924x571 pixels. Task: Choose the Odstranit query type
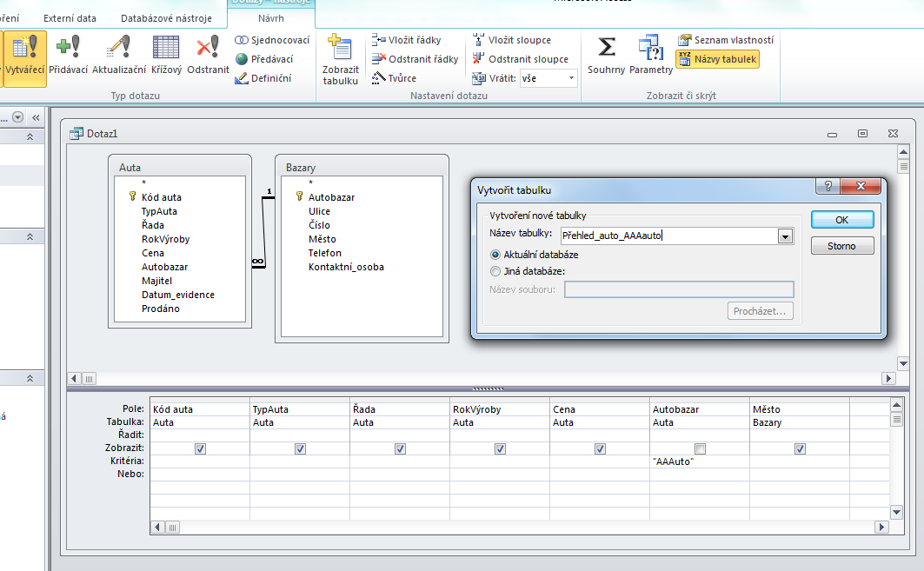click(x=208, y=56)
